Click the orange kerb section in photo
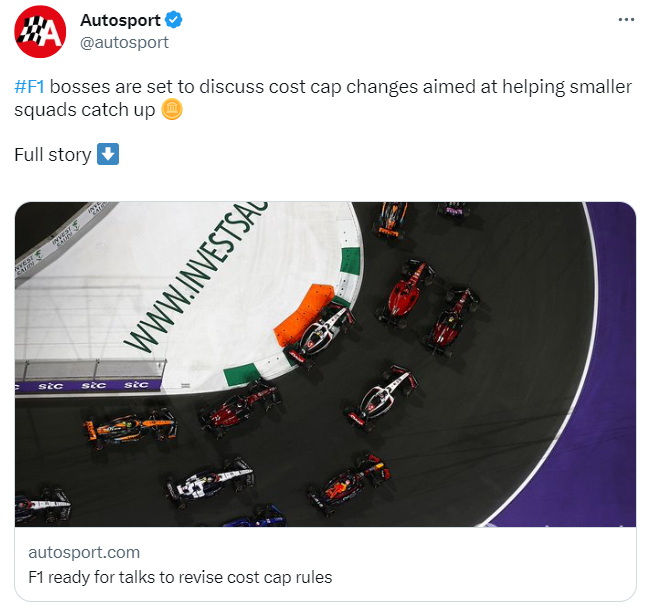This screenshot has height=613, width=647. 303,314
